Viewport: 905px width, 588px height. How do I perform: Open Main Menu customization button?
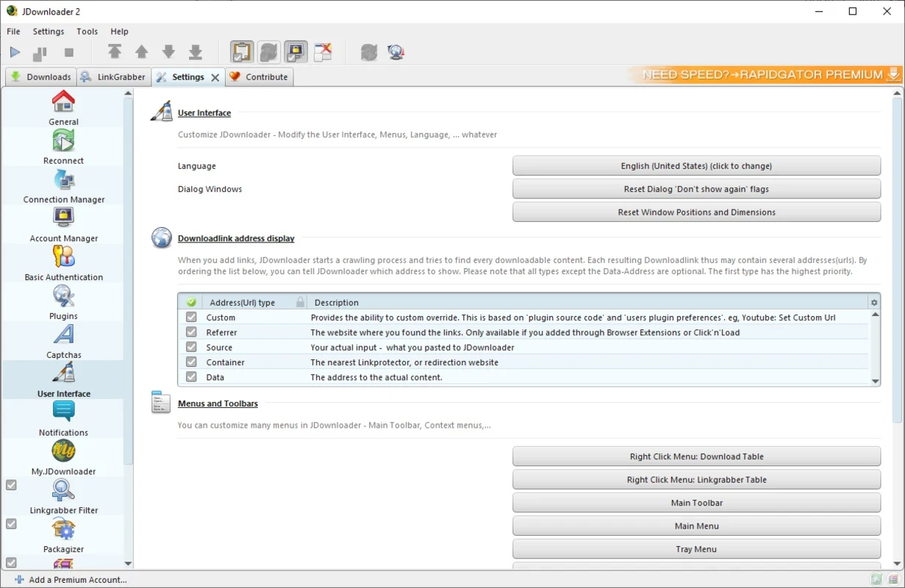[696, 526]
